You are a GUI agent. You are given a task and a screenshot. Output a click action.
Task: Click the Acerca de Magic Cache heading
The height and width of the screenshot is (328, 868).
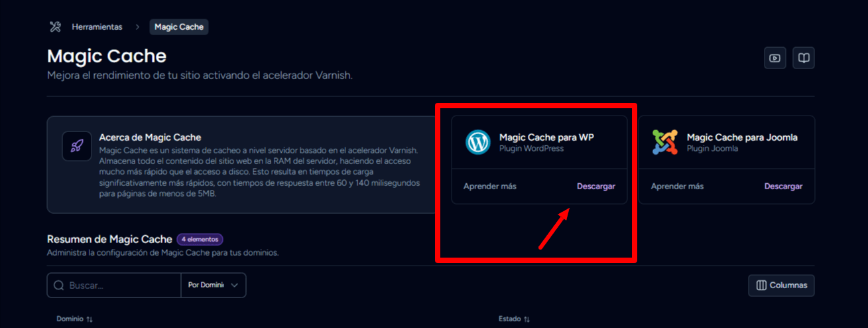[150, 137]
